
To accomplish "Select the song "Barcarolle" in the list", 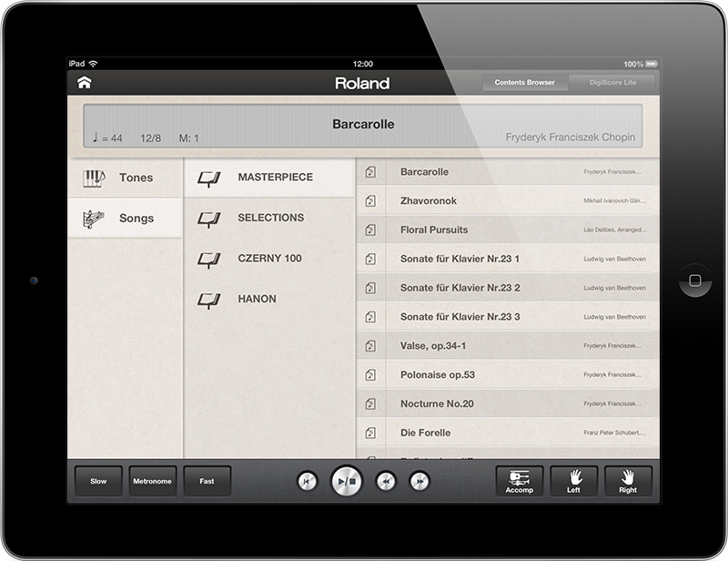I will [508, 172].
